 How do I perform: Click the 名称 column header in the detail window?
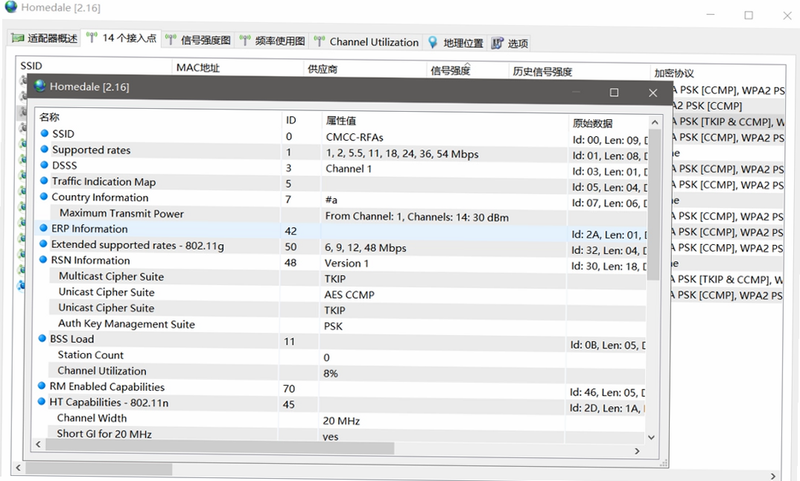tap(158, 117)
